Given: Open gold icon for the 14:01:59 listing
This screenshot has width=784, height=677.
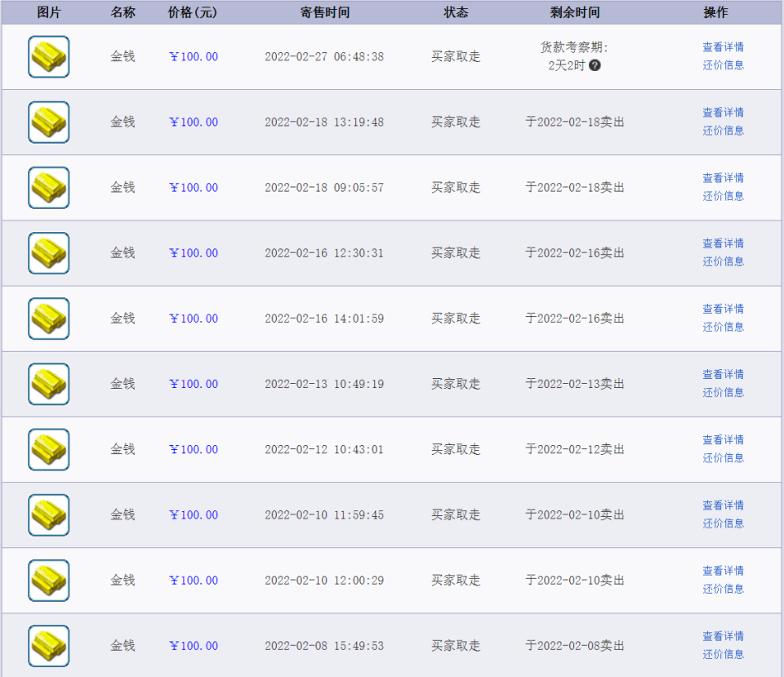Looking at the screenshot, I should coord(49,318).
